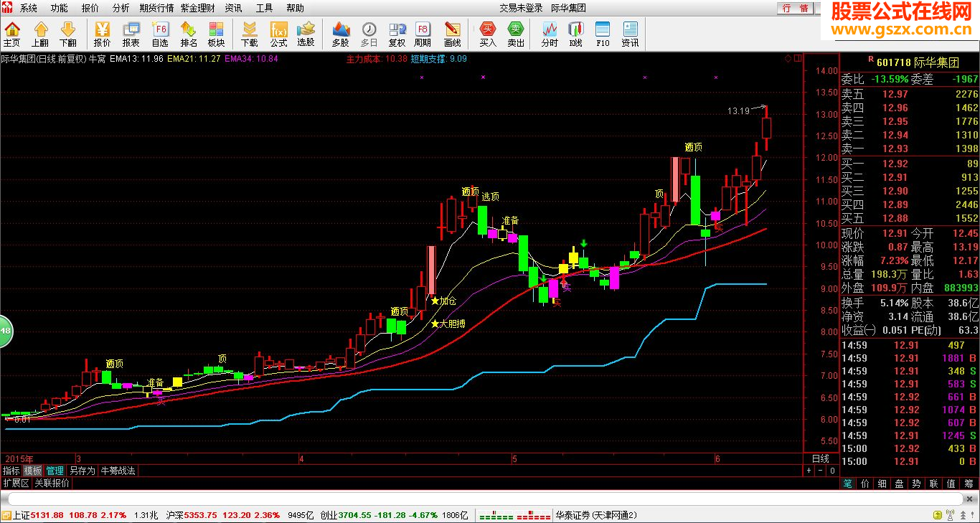Click the 601718 际华集团 stock title
980x523 pixels.
point(918,63)
